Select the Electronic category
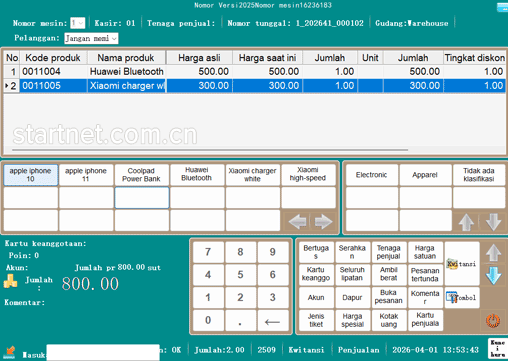This screenshot has height=361, width=508. pyautogui.click(x=371, y=175)
